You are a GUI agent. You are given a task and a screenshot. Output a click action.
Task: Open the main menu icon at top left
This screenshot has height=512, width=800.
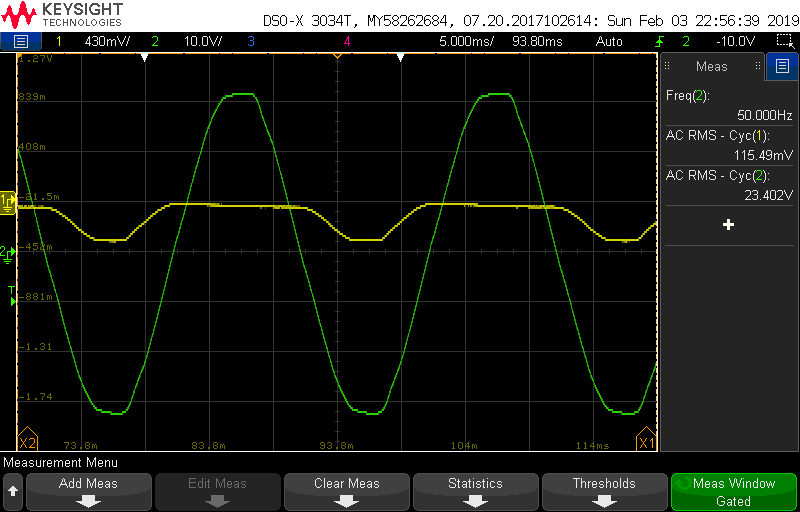tap(20, 41)
